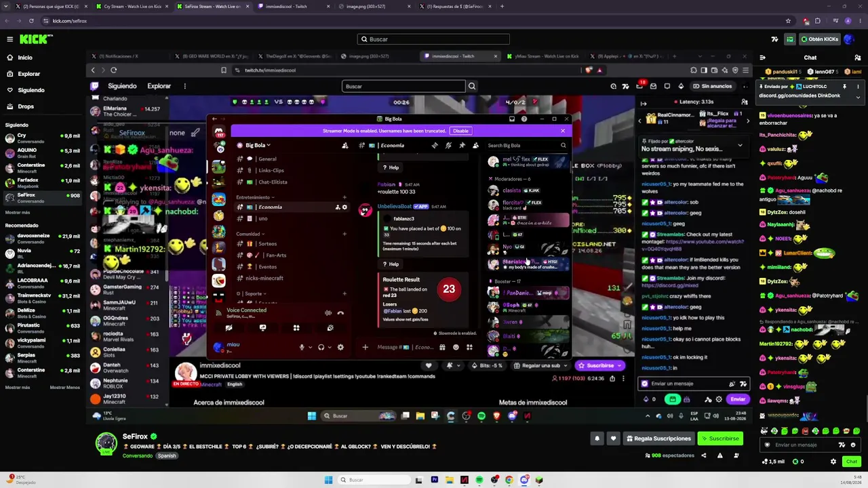
Task: Collapse the Kick chat panel arrow
Action: pos(763,58)
